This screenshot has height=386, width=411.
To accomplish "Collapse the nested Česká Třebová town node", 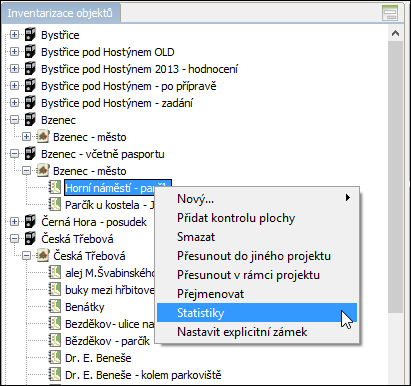I will (x=26, y=255).
